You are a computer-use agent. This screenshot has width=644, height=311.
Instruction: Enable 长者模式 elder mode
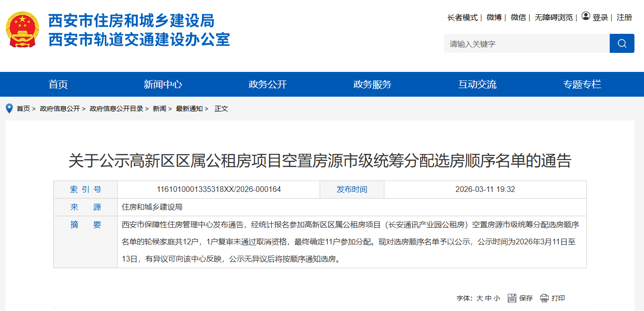[x=462, y=18]
